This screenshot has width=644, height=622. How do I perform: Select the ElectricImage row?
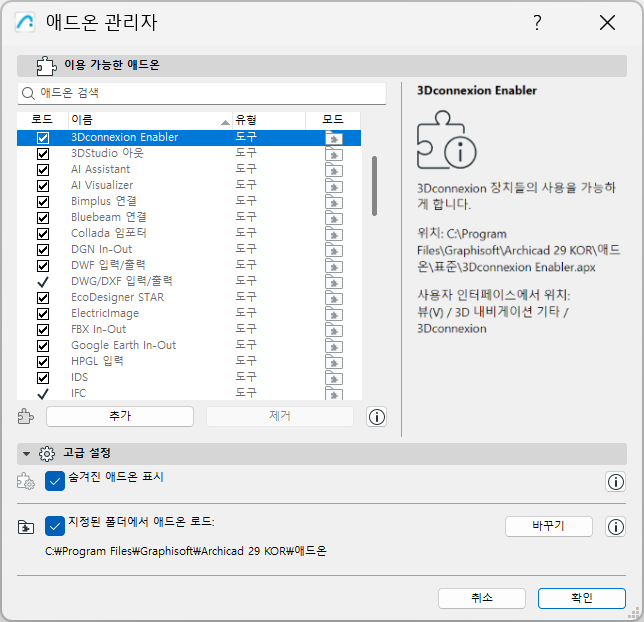click(189, 313)
